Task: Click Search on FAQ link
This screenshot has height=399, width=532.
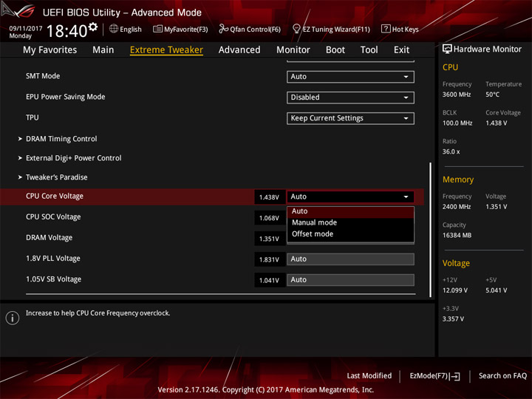Action: (502, 376)
